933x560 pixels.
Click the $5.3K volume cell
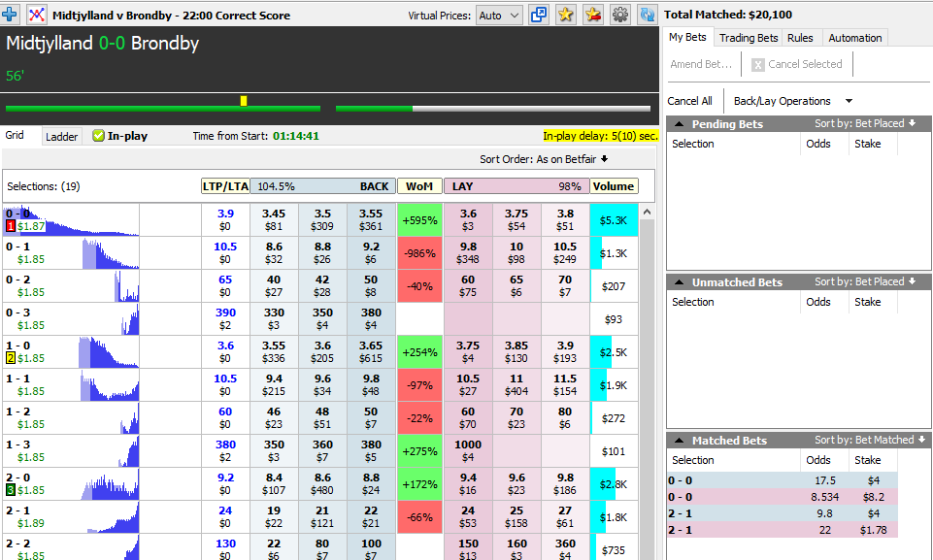[614, 220]
